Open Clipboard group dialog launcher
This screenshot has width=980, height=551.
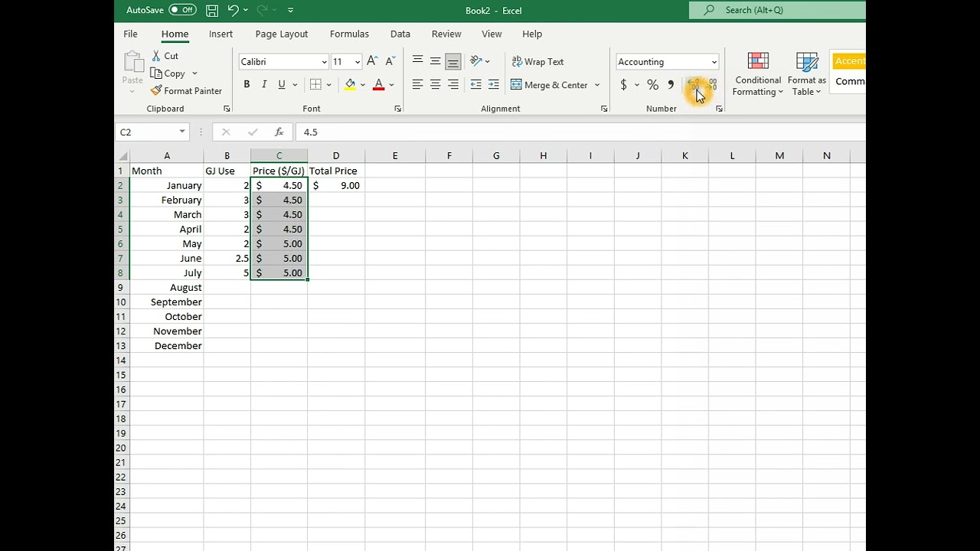tap(227, 109)
